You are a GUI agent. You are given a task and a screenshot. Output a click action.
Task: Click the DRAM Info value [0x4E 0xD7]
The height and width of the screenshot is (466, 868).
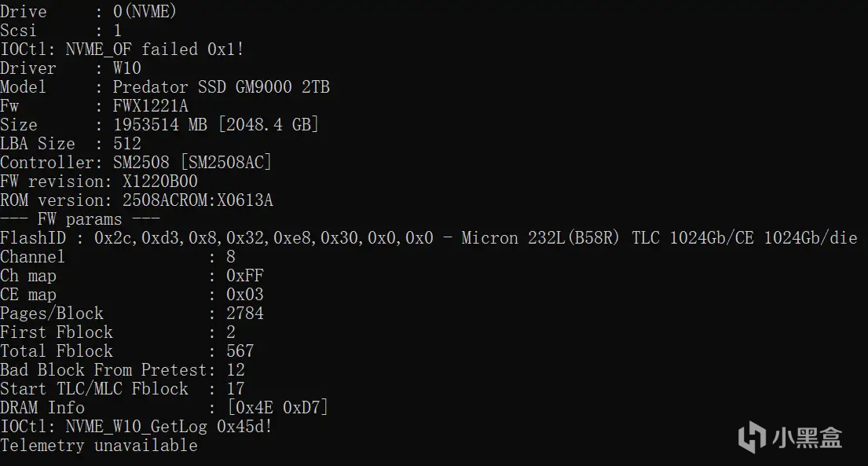277,407
